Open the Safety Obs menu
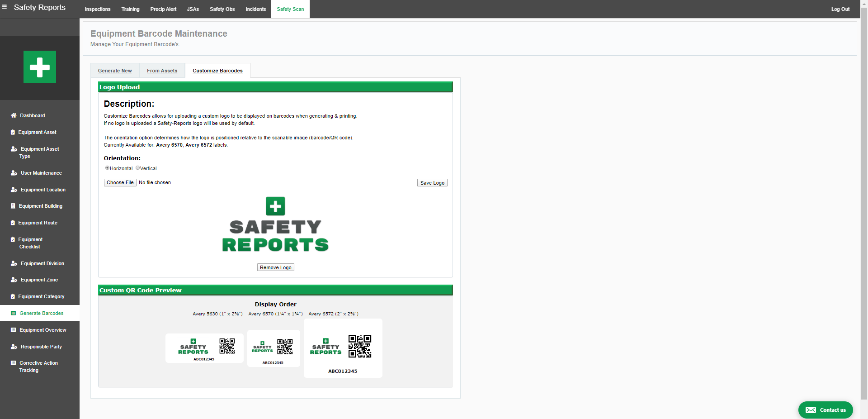 [222, 9]
